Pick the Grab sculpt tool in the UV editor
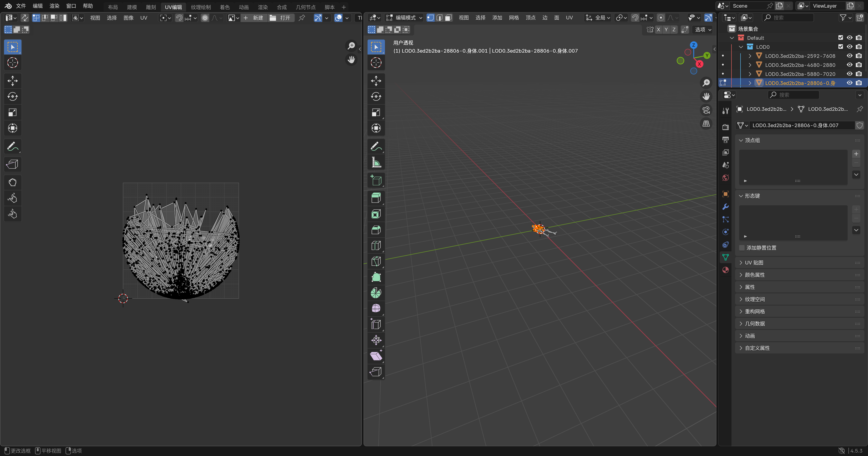The height and width of the screenshot is (456, 868). coord(13,182)
